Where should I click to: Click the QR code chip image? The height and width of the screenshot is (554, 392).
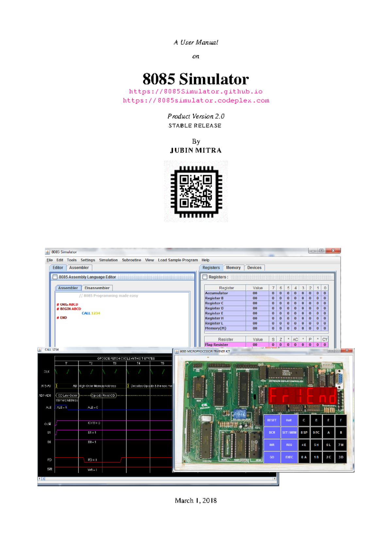[196, 192]
